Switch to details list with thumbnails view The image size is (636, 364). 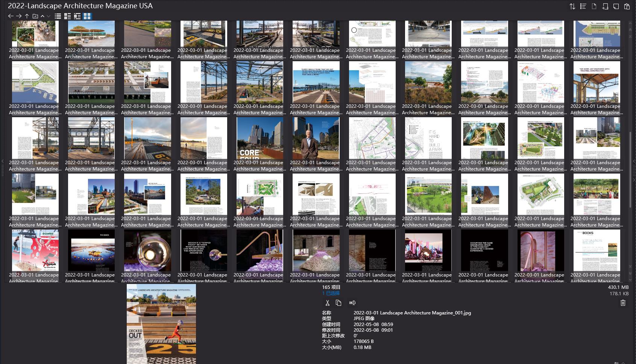coord(67,16)
